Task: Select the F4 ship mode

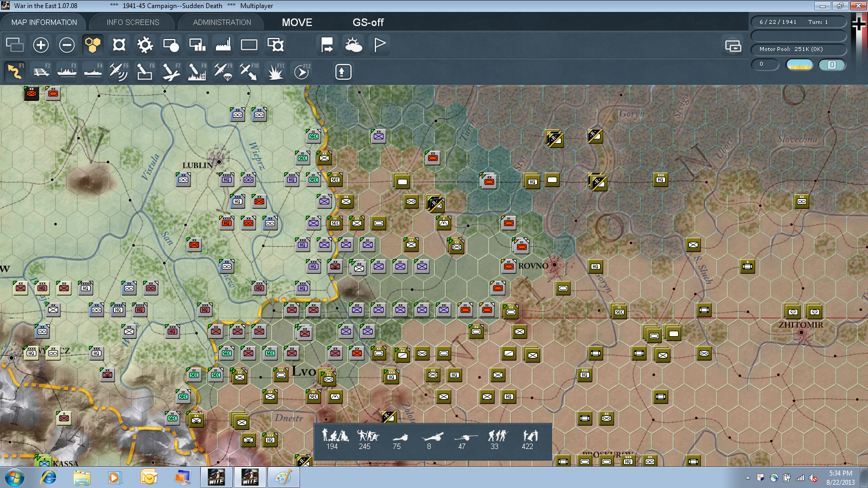Action: pyautogui.click(x=93, y=72)
